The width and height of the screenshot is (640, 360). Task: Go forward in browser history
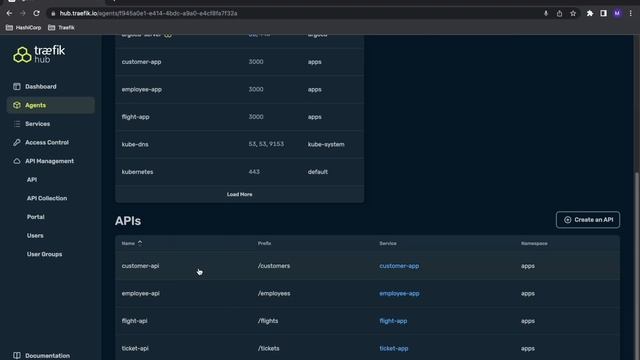point(23,13)
